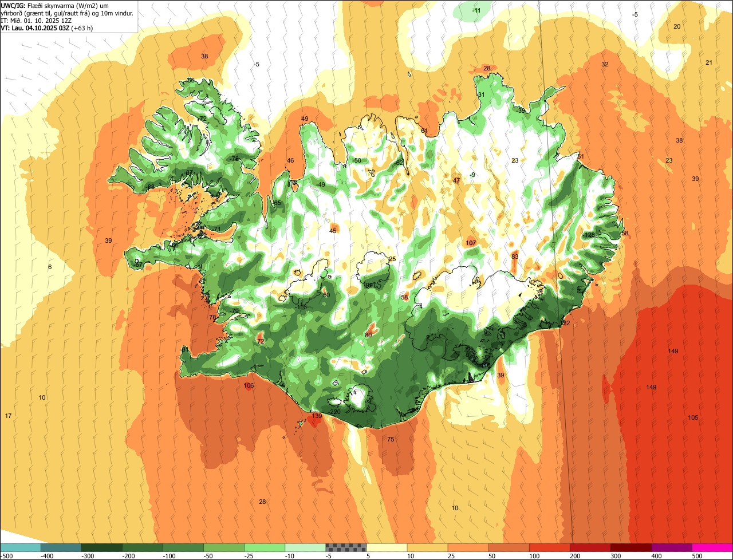Click the '139' value offshore of south coast
Screen dimensions: 733x560
(317, 416)
